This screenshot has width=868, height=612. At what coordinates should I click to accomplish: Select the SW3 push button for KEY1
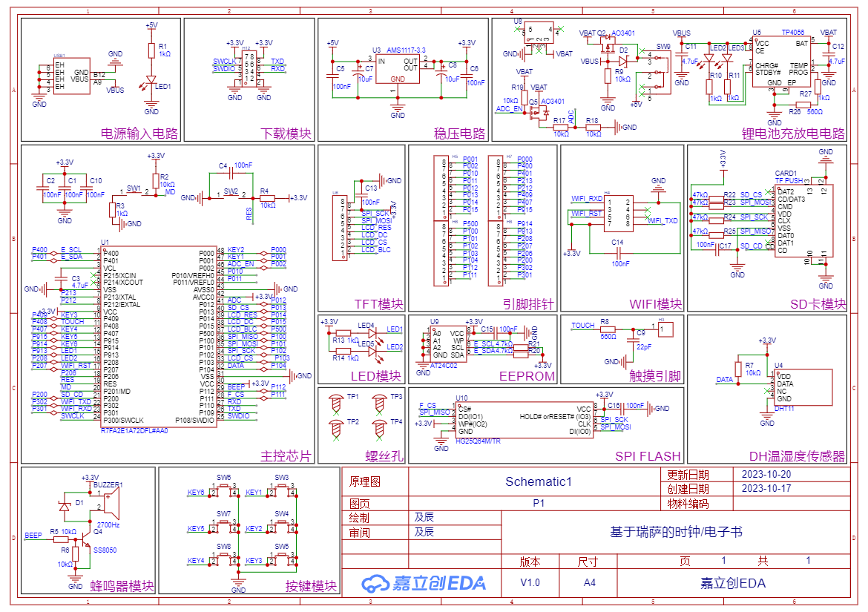282,489
